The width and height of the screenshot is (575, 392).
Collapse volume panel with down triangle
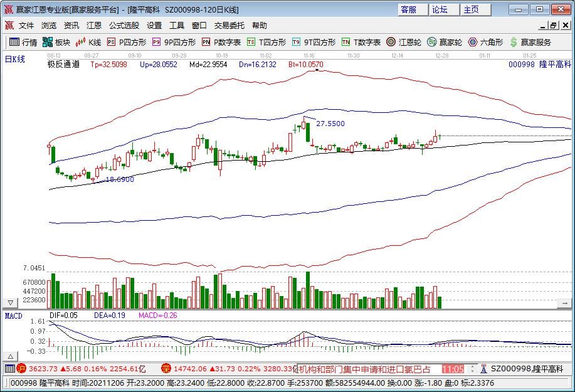[10, 303]
